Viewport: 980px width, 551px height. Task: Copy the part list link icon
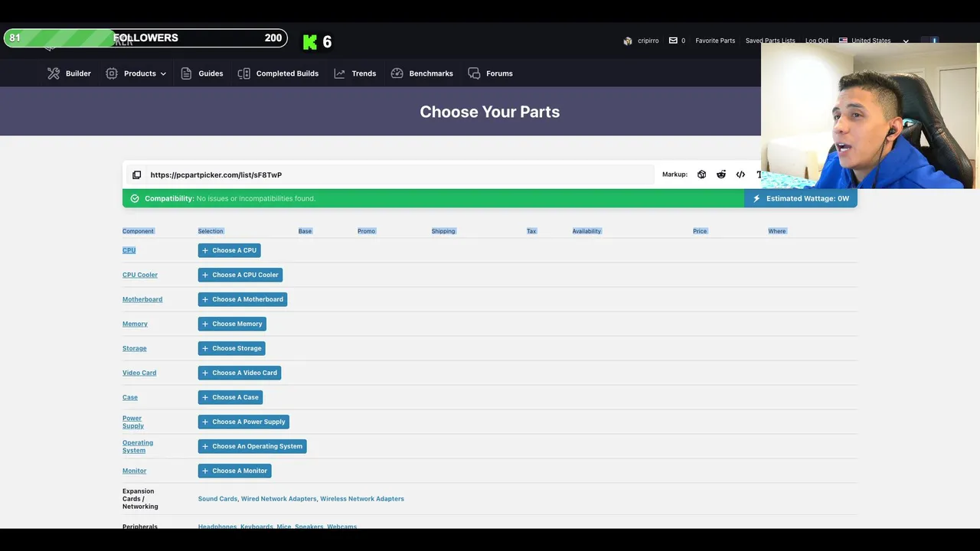pos(136,174)
